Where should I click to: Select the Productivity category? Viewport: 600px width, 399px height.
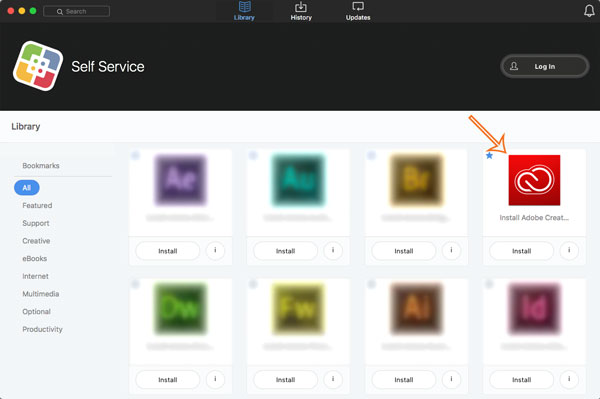click(42, 329)
